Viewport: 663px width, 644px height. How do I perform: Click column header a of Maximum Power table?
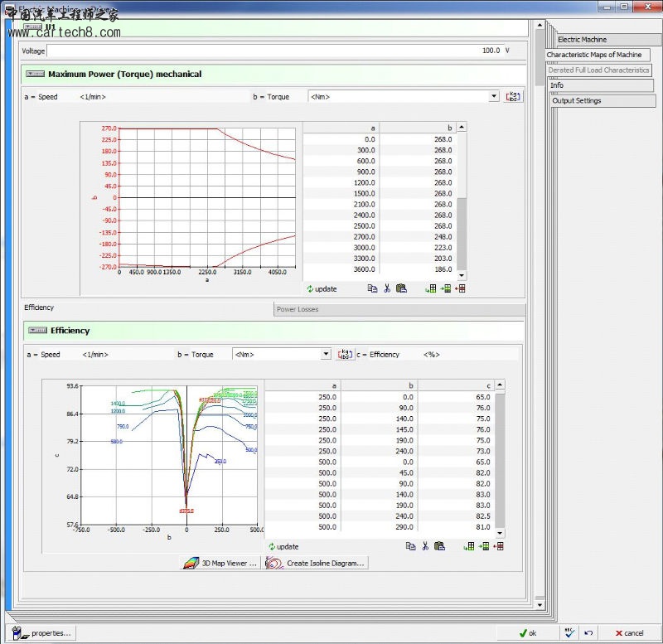(x=341, y=128)
